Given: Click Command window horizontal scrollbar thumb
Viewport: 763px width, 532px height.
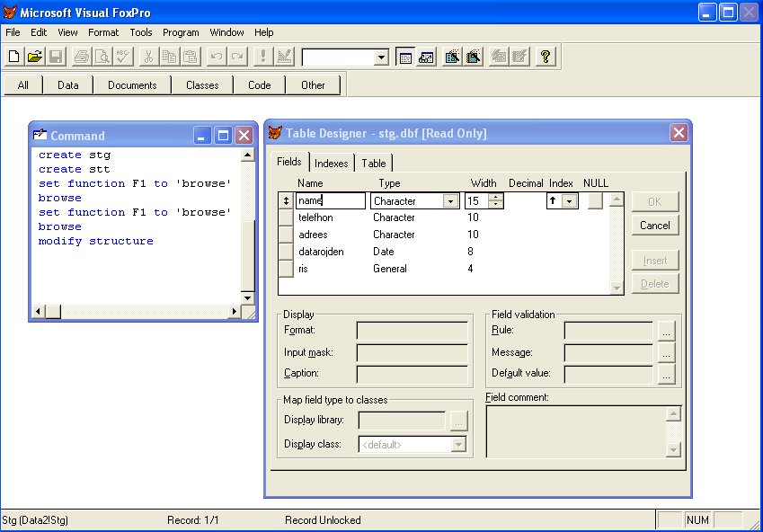Looking at the screenshot, I should (x=54, y=312).
